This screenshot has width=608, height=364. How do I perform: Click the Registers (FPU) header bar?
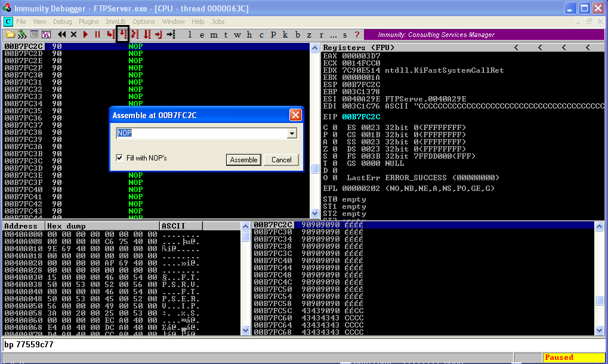point(462,48)
